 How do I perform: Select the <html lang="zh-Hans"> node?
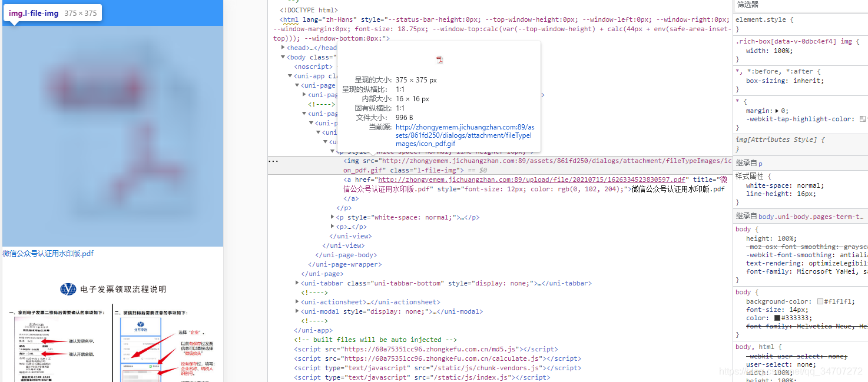501,29
